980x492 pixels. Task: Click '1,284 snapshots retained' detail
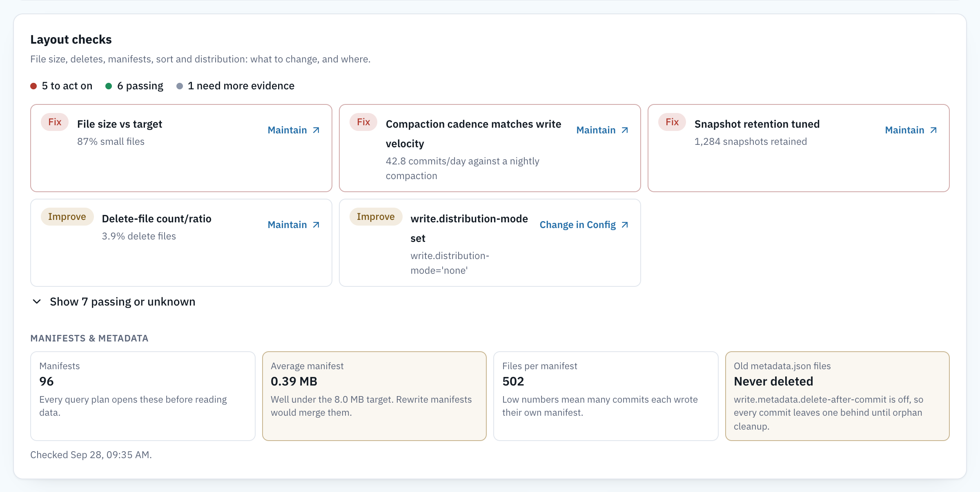point(751,142)
